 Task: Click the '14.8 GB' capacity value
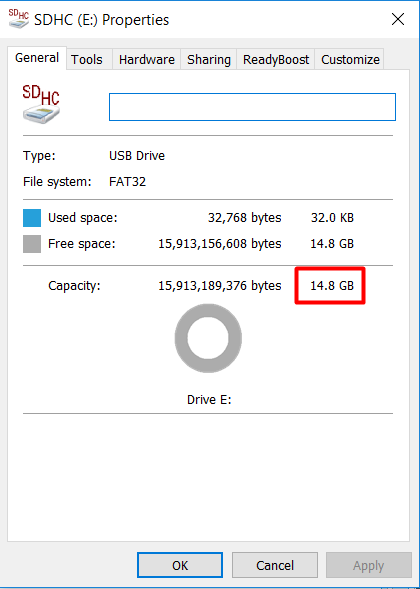[x=332, y=286]
